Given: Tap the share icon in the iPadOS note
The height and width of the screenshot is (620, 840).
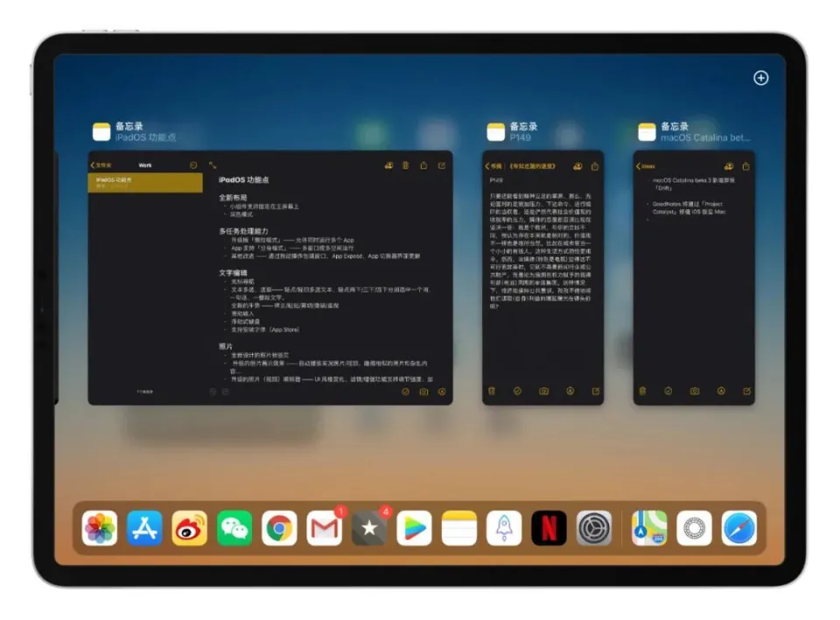Looking at the screenshot, I should pyautogui.click(x=423, y=166).
